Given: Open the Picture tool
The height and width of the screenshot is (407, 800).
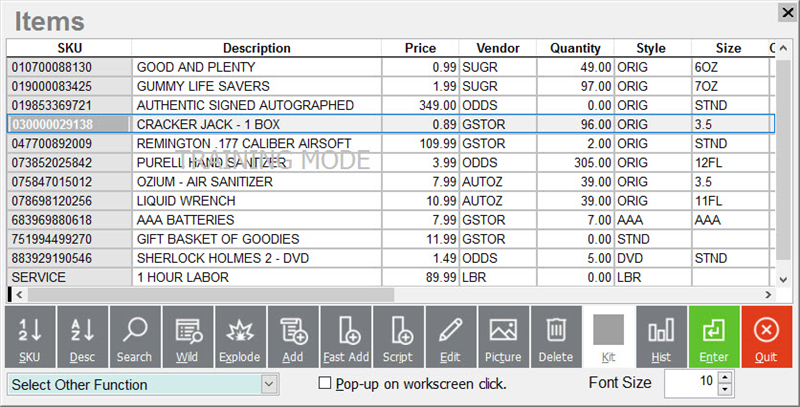Looking at the screenshot, I should [503, 337].
